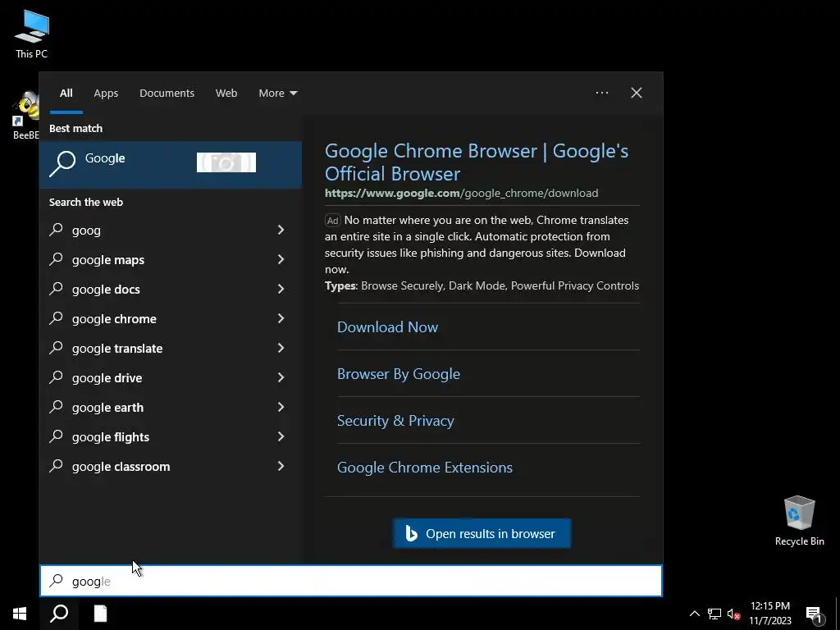Open the network status tray icon
This screenshot has height=630, width=840.
pyautogui.click(x=714, y=614)
